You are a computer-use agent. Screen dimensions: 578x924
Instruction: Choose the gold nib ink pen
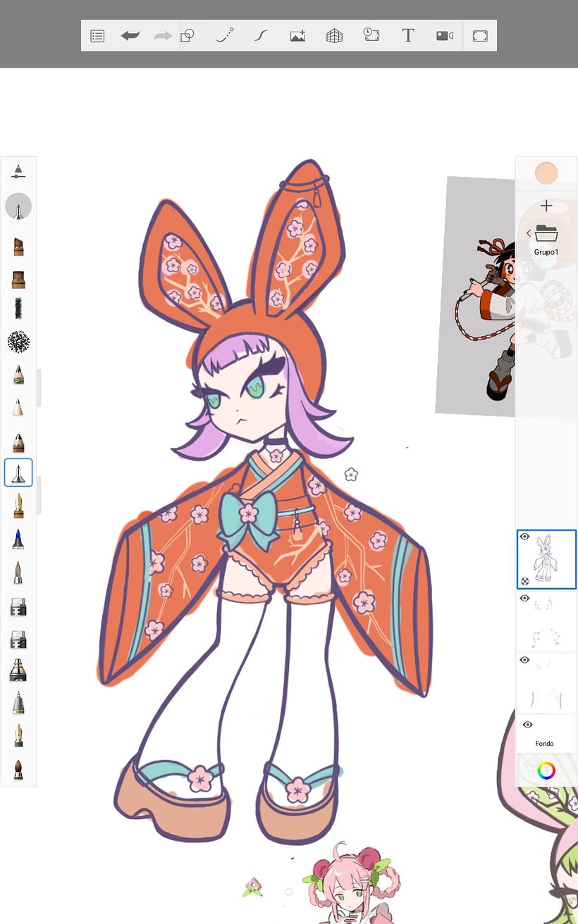tap(18, 506)
